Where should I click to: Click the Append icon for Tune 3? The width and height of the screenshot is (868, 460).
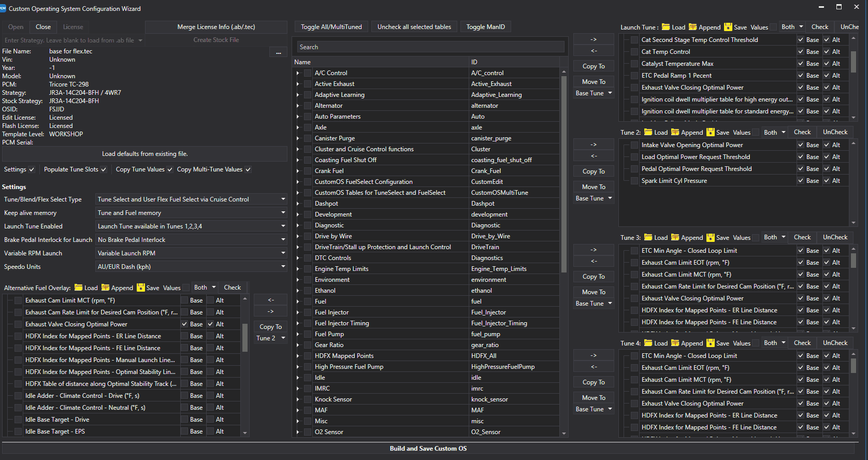coord(675,237)
